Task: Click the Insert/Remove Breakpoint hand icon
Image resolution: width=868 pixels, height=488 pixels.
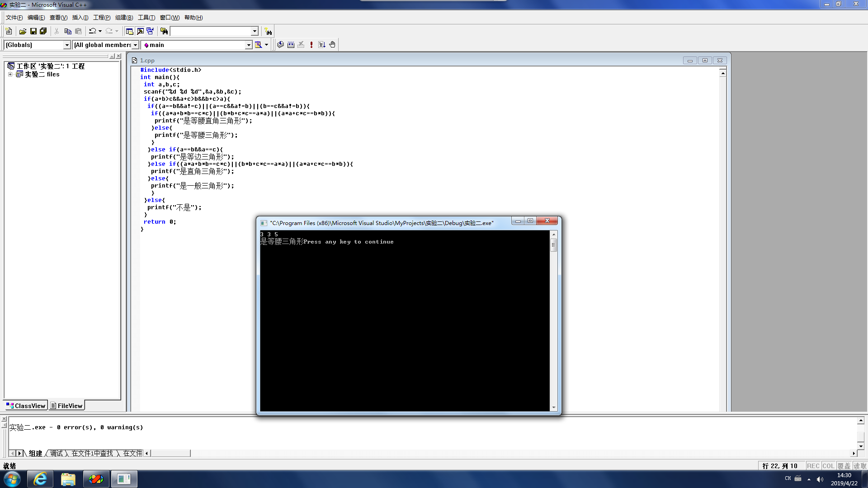Action: pyautogui.click(x=332, y=45)
